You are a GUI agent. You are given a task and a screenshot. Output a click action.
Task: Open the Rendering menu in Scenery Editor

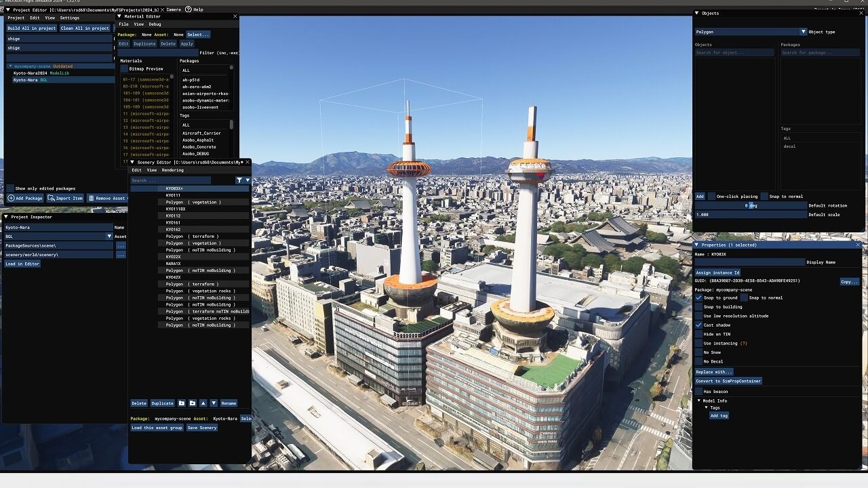(x=172, y=170)
